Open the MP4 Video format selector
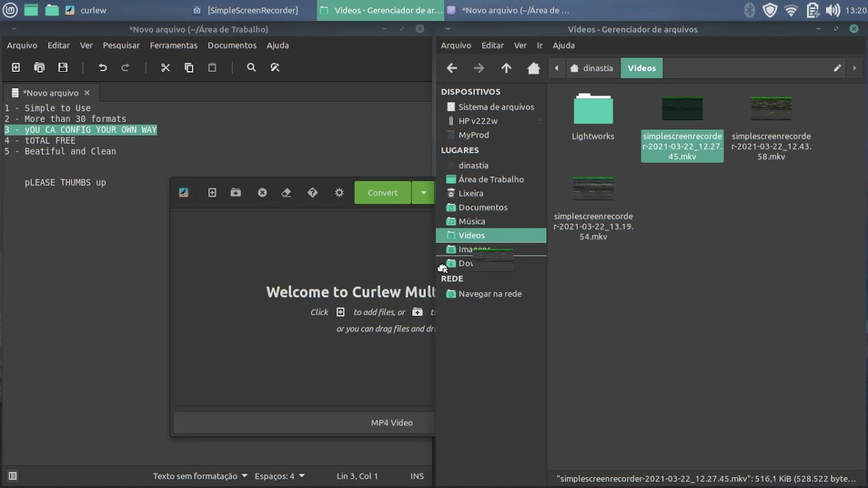 [x=304, y=422]
